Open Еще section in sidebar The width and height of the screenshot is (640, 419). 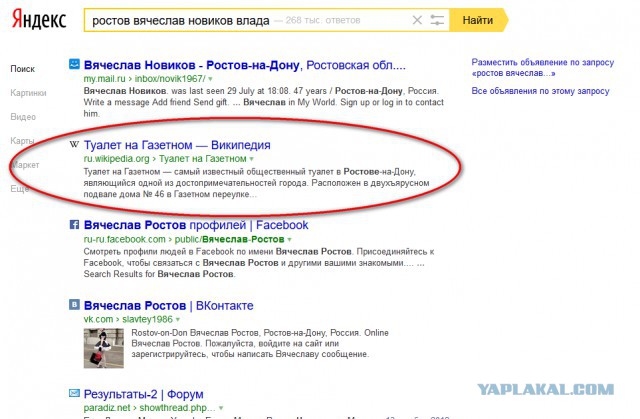coord(20,189)
